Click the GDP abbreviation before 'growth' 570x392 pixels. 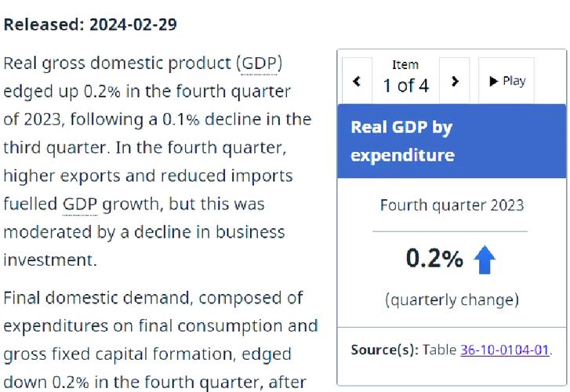point(80,205)
